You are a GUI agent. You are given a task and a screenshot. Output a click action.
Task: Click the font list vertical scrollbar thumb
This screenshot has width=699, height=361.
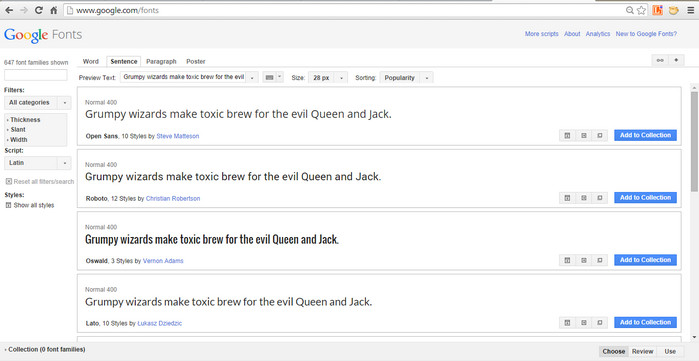[x=694, y=141]
